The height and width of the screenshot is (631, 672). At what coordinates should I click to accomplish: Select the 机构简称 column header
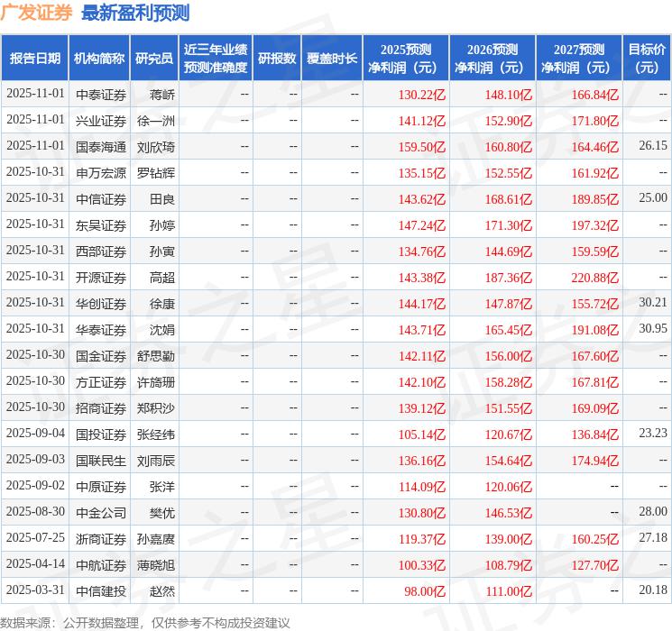[x=99, y=59]
